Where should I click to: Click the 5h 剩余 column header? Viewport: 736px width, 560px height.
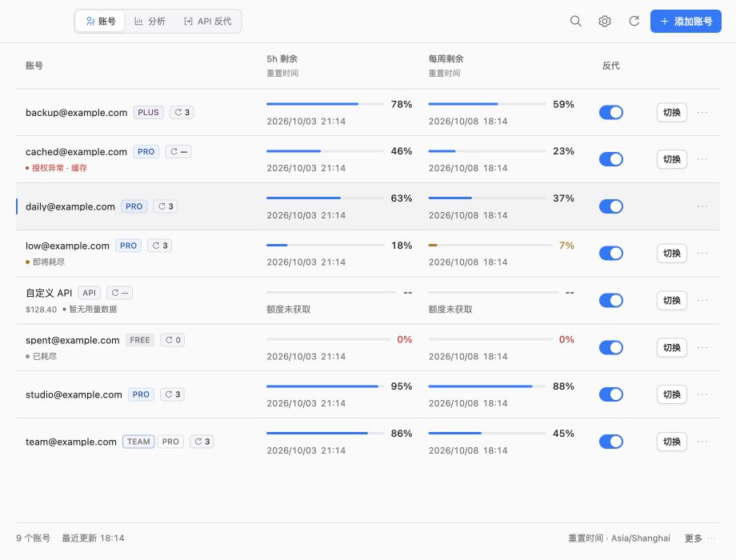coord(282,58)
